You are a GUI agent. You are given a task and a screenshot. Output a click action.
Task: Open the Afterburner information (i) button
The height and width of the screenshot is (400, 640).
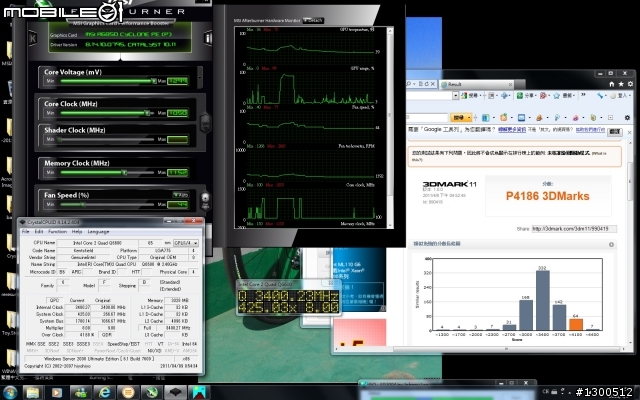(208, 38)
